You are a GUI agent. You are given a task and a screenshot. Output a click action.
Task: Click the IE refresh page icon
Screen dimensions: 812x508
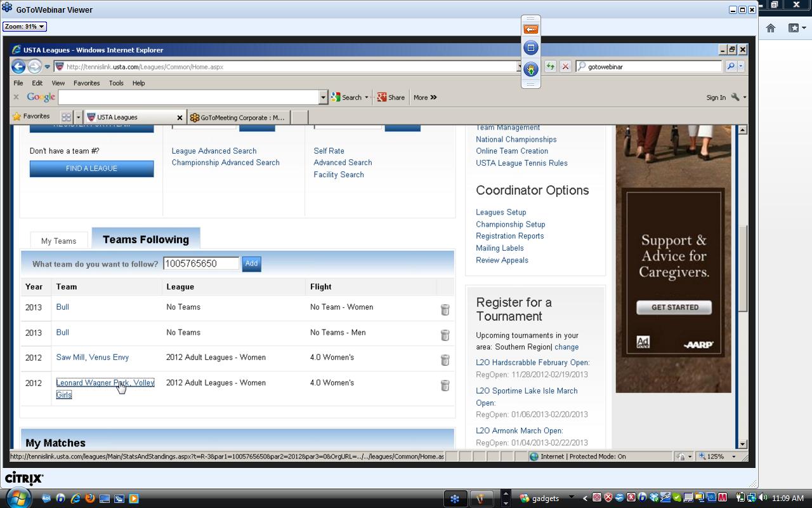[x=550, y=67]
